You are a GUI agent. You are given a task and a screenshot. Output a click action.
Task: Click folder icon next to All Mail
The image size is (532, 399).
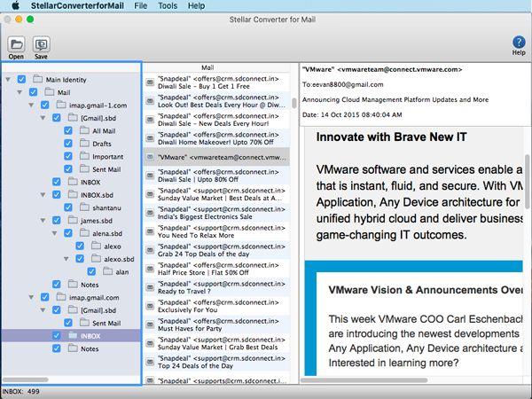84,130
